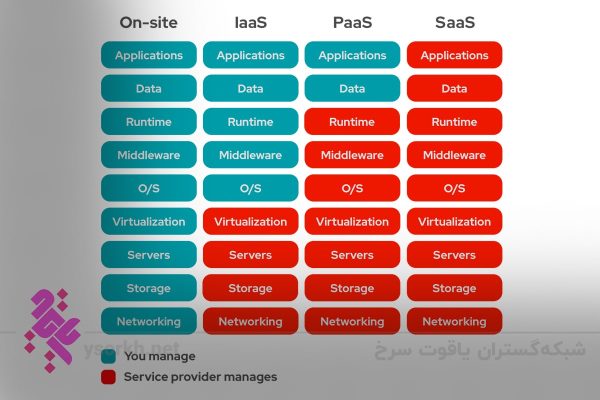This screenshot has height=400, width=600.
Task: Select the IaaS column header
Action: point(250,23)
